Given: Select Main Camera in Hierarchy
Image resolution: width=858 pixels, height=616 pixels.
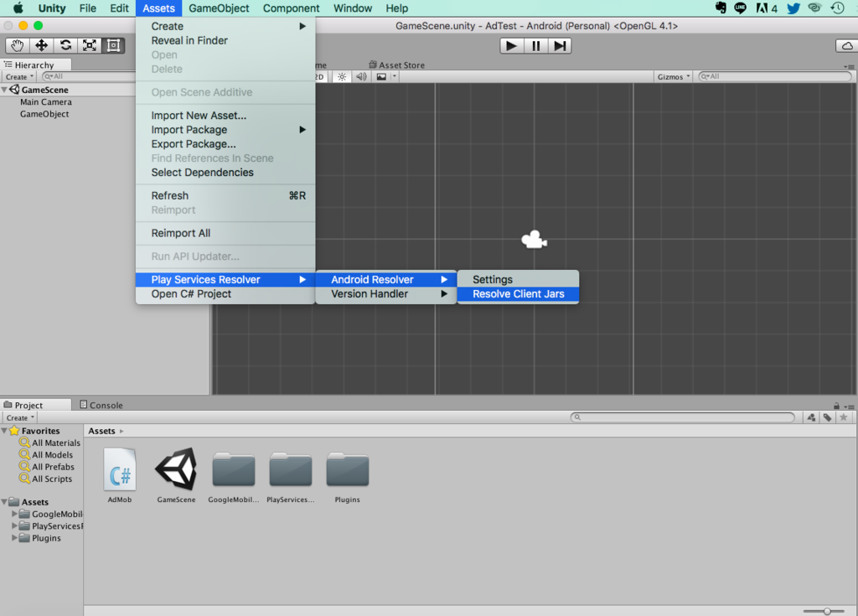Looking at the screenshot, I should [46, 102].
